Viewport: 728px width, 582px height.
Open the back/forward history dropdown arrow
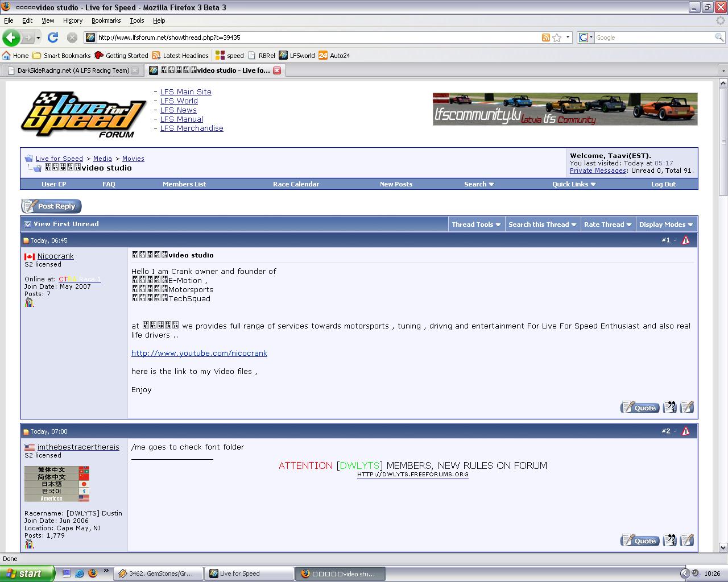tap(38, 38)
